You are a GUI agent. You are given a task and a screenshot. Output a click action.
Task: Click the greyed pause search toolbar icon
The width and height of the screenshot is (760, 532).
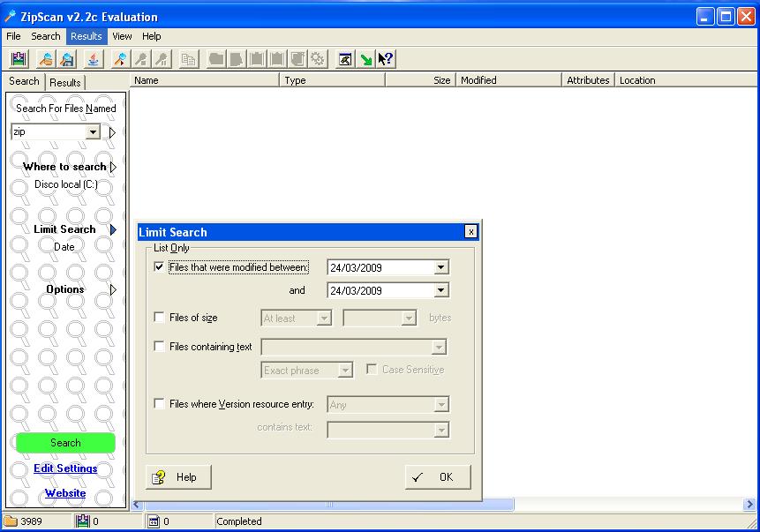162,59
